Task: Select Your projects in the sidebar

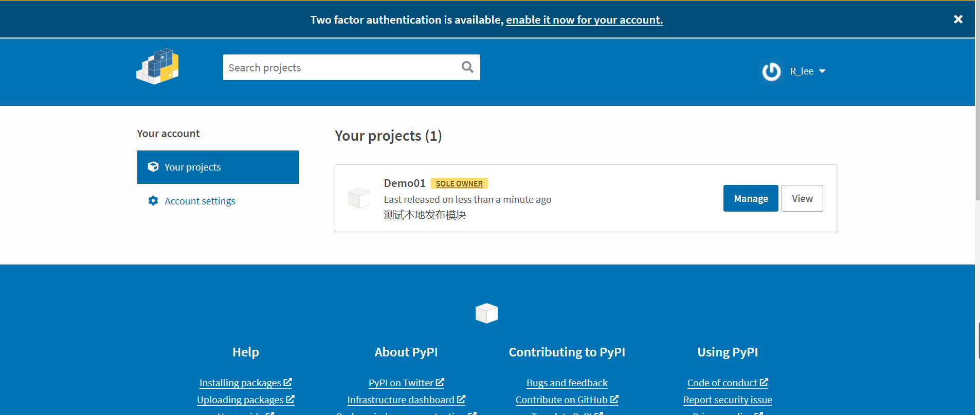Action: click(218, 167)
